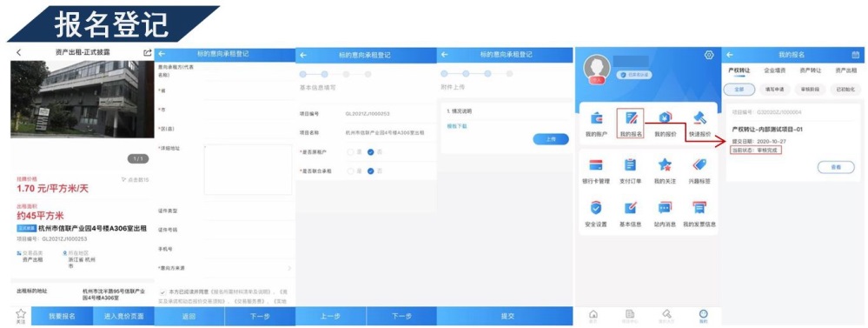Tap 进入竞价页面 button
Viewport: 868px width, 328px height.
click(x=123, y=317)
